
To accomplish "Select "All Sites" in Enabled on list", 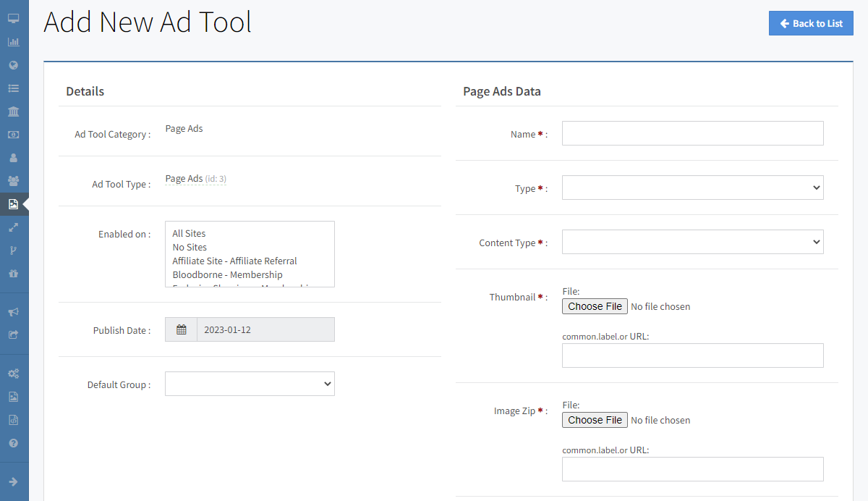I will (x=190, y=233).
